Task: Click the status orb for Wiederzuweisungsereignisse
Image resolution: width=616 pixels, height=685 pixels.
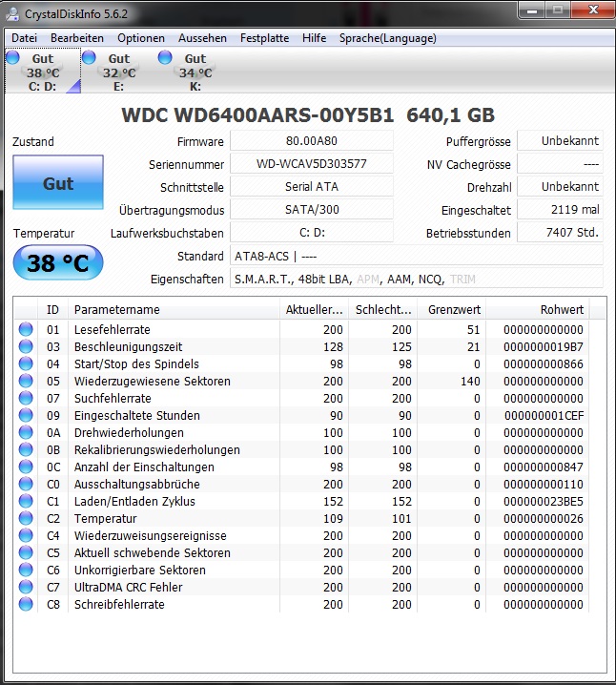Action: [x=26, y=535]
